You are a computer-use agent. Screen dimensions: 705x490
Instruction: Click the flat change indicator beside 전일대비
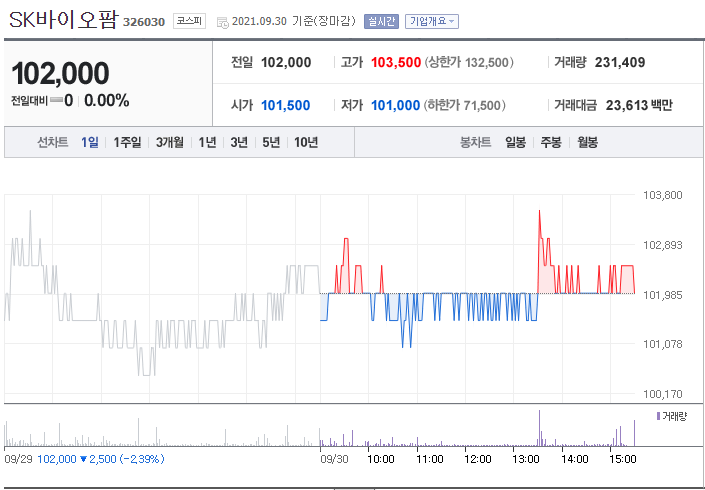point(56,100)
